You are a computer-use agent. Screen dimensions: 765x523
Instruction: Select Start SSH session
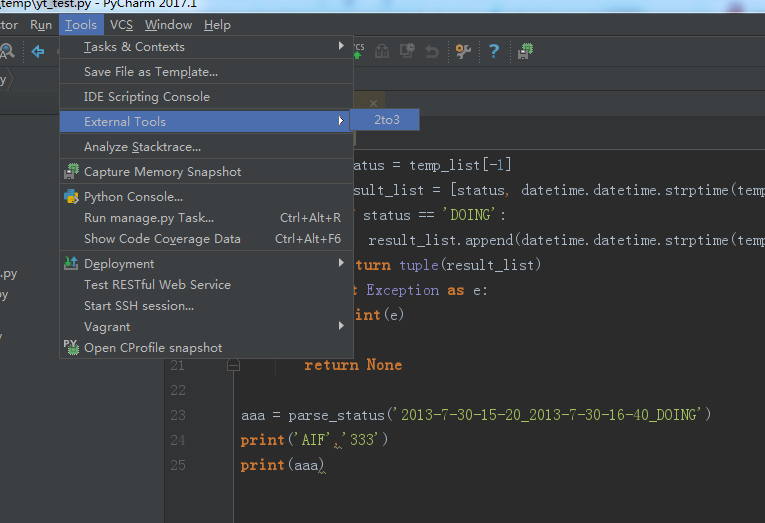tap(206, 305)
